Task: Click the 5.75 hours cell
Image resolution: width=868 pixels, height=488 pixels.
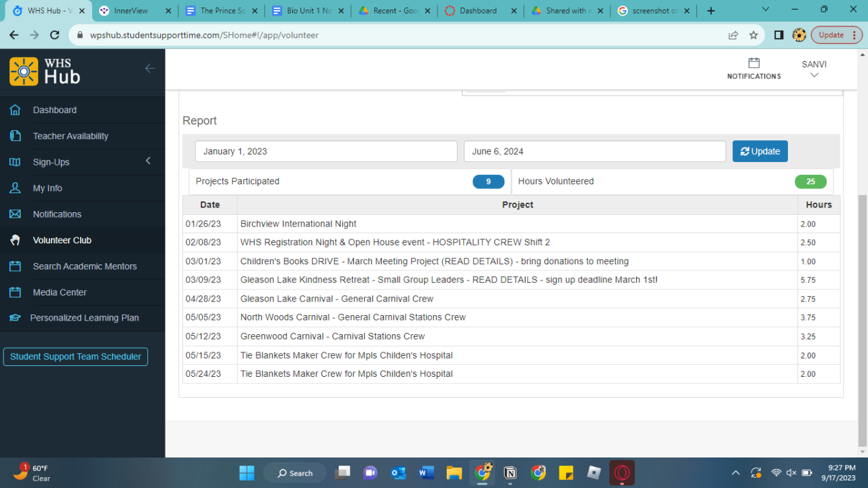Action: pos(818,280)
